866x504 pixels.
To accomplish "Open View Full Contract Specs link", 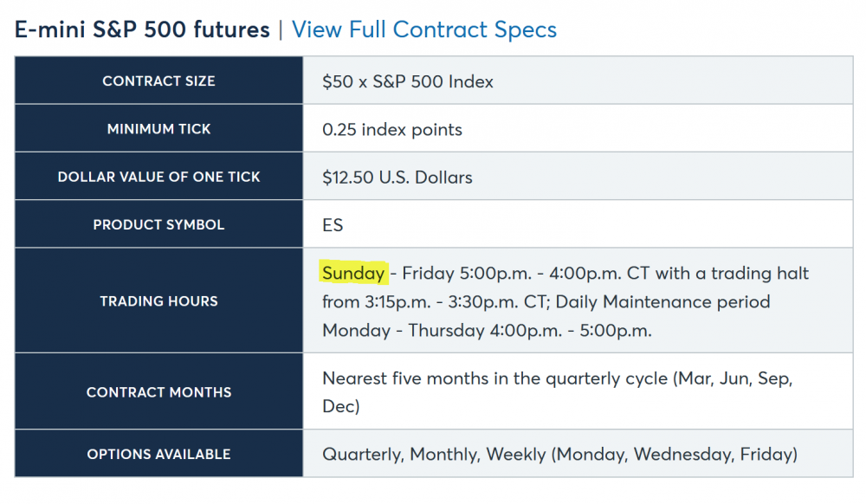I will pos(424,29).
